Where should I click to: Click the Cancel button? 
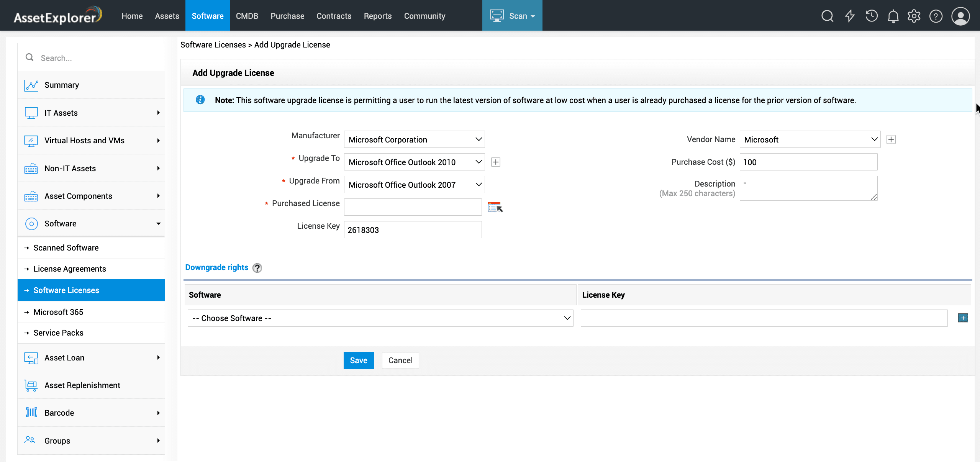[x=400, y=360]
